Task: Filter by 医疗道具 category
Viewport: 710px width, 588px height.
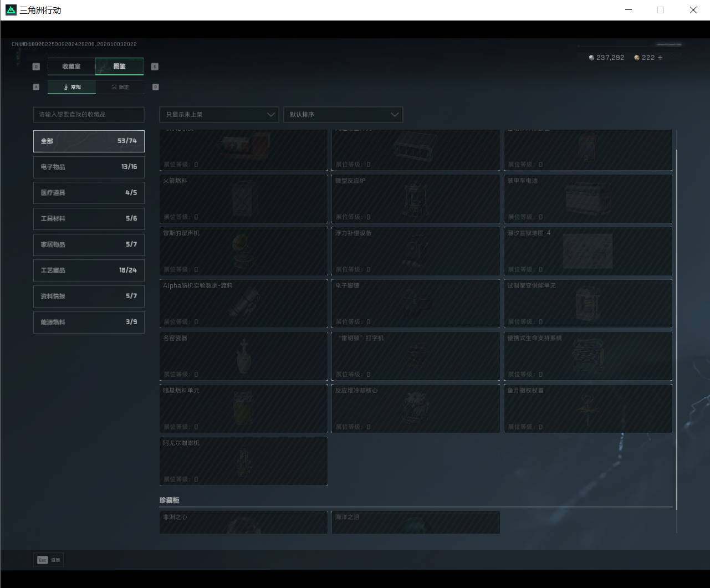Action: tap(89, 193)
